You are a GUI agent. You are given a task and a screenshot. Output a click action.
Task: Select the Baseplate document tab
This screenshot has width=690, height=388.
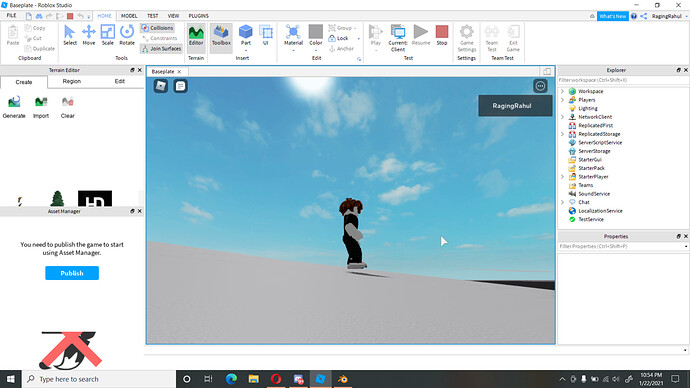point(163,71)
